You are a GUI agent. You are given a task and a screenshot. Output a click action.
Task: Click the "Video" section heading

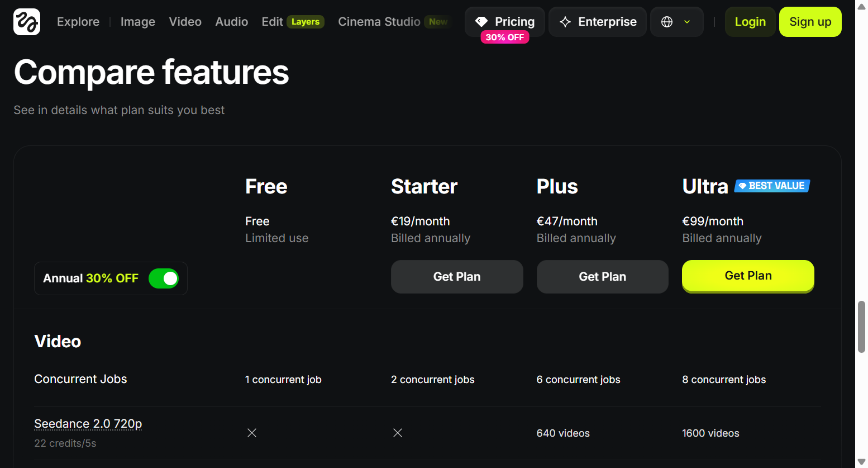pyautogui.click(x=58, y=342)
